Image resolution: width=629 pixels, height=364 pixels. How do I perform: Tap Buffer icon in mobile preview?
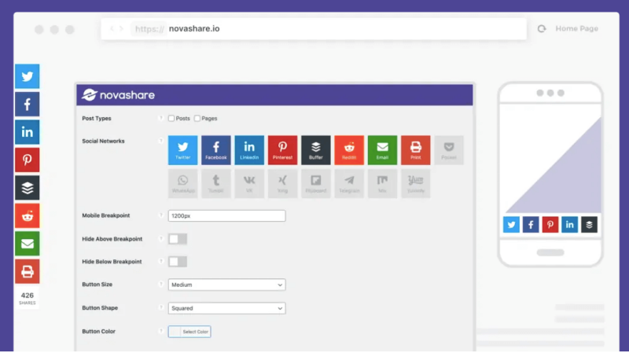589,225
